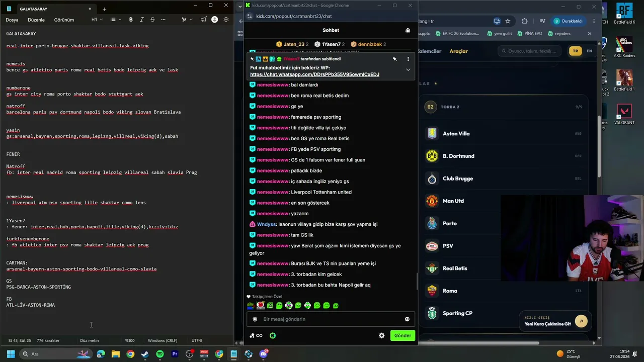Open the Chrome extensions puzzle icon
This screenshot has height=362, width=644.
(525, 21)
